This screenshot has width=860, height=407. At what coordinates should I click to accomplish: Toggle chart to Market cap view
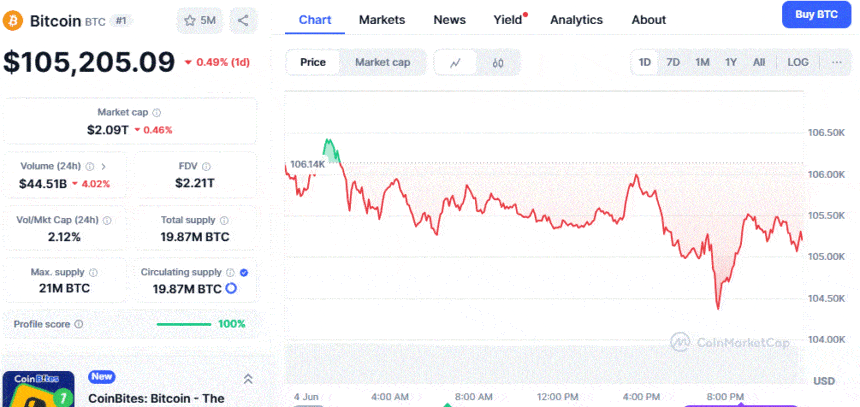(x=382, y=62)
